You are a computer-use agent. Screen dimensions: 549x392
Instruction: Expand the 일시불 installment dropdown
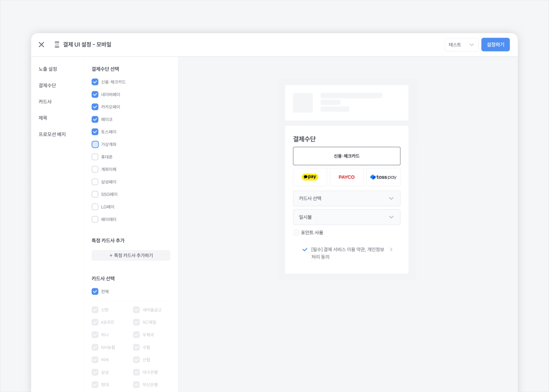click(346, 217)
